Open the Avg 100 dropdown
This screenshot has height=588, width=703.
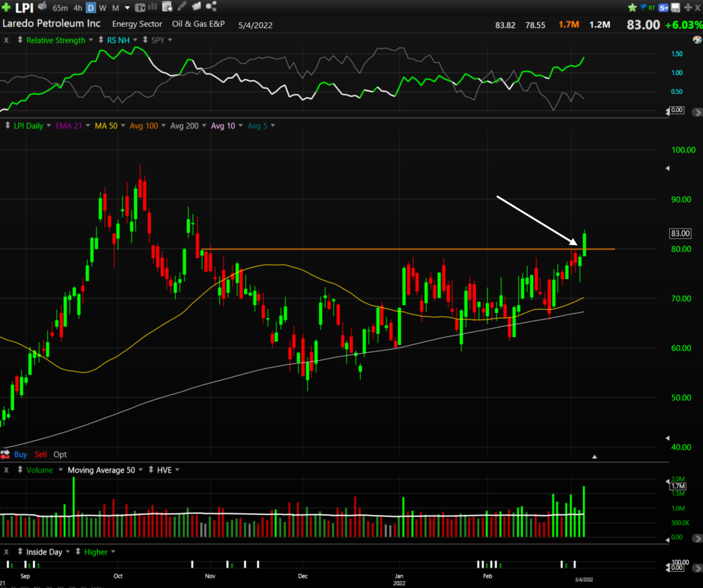coord(163,126)
